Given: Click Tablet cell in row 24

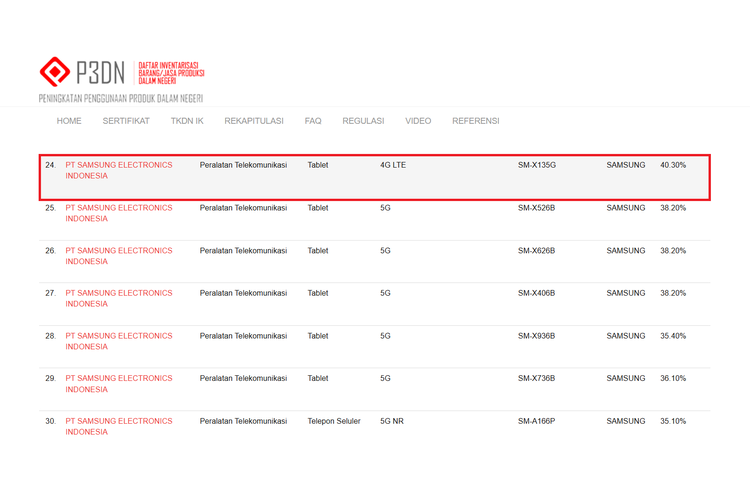Looking at the screenshot, I should click(318, 165).
